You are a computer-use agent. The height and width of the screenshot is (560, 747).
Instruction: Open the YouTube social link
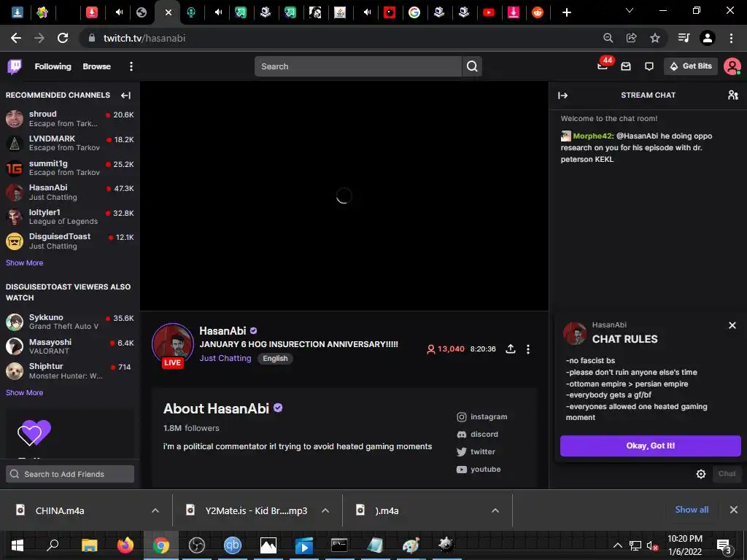pos(479,470)
